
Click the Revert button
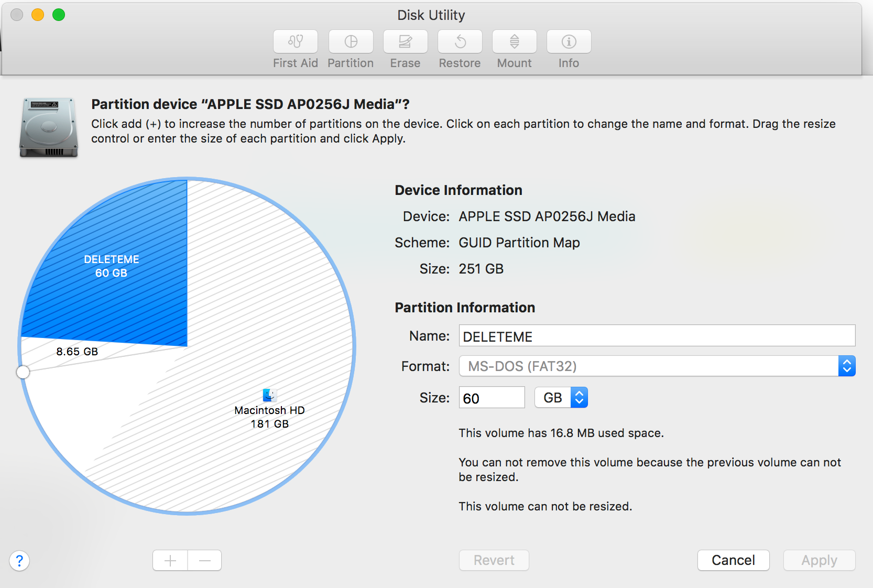pos(493,560)
